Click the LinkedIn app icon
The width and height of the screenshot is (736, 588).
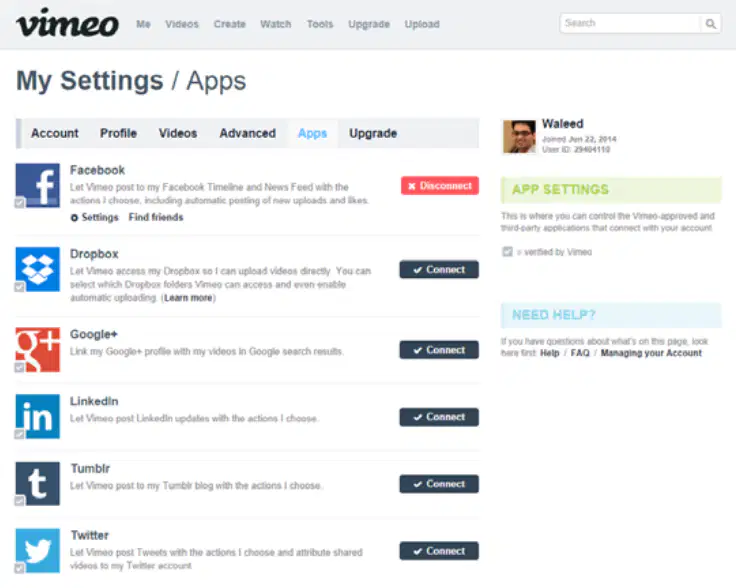(38, 416)
